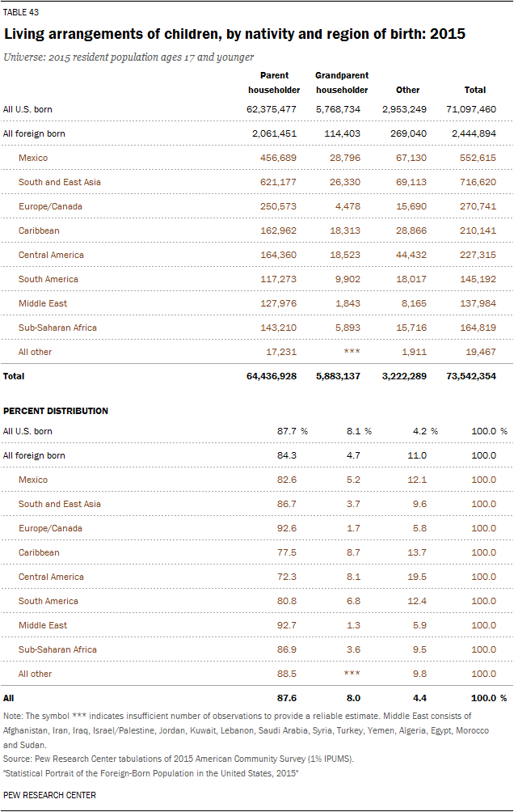
Task: Click the table title about living arrangements
Action: click(x=234, y=35)
